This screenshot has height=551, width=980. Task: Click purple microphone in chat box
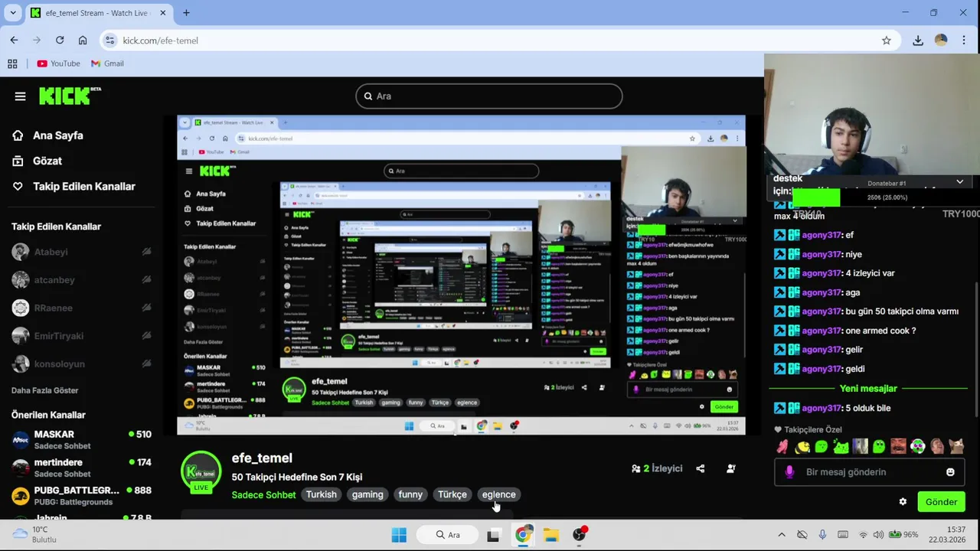point(789,472)
